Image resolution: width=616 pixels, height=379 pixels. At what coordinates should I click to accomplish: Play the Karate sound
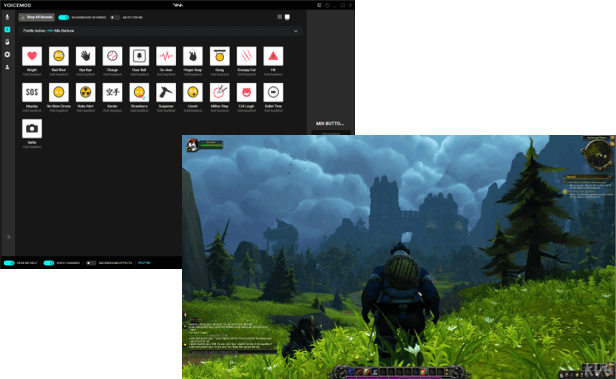(112, 92)
